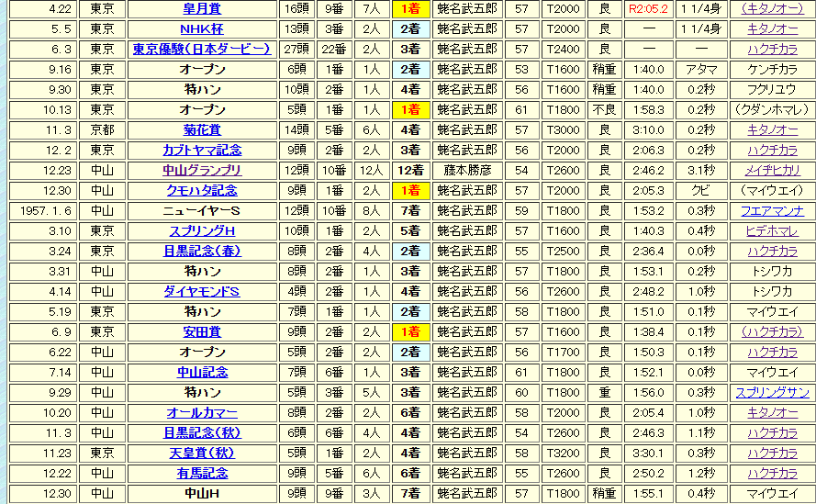The width and height of the screenshot is (816, 504).
Task: Select the 1着 cell in 皐月賞 row
Action: (410, 9)
